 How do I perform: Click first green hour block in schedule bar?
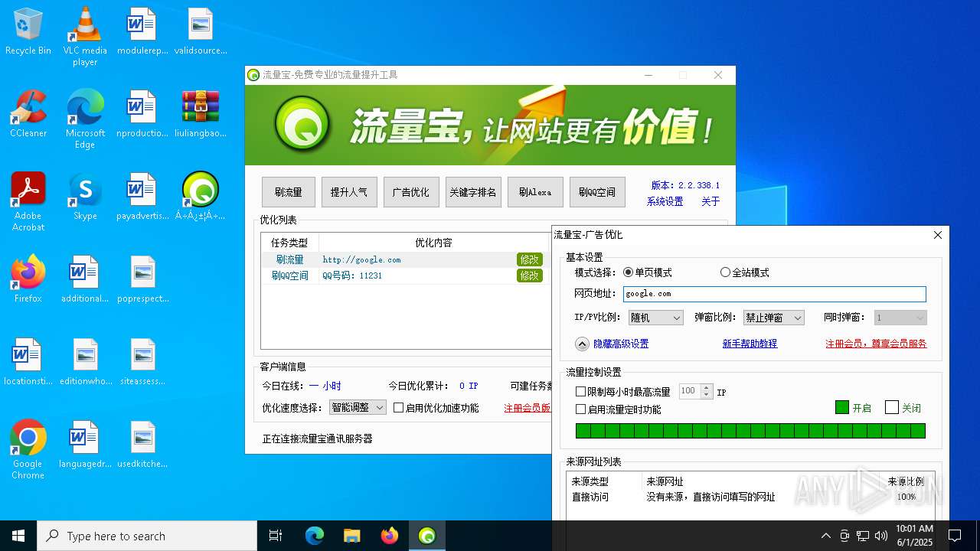(x=583, y=431)
